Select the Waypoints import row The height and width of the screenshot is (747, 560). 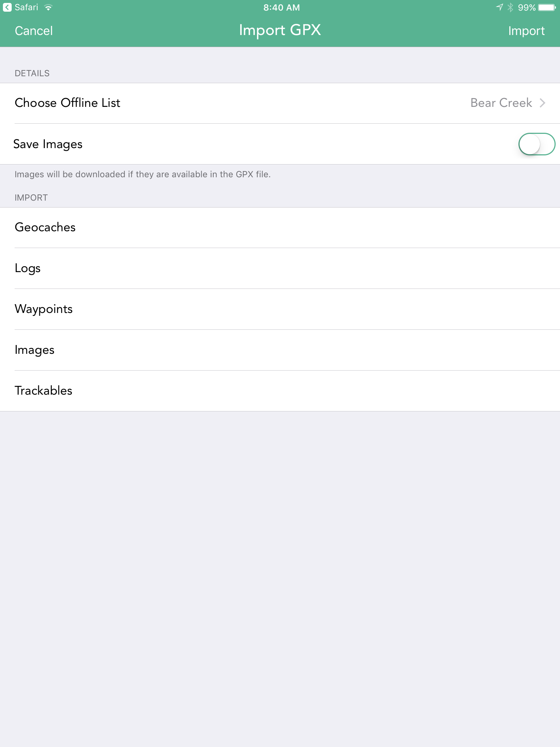(280, 309)
